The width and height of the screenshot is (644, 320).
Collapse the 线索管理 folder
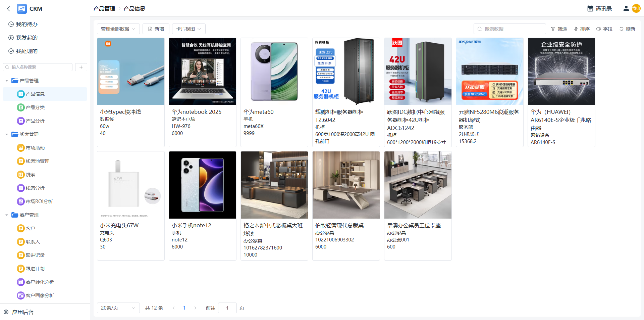click(7, 134)
